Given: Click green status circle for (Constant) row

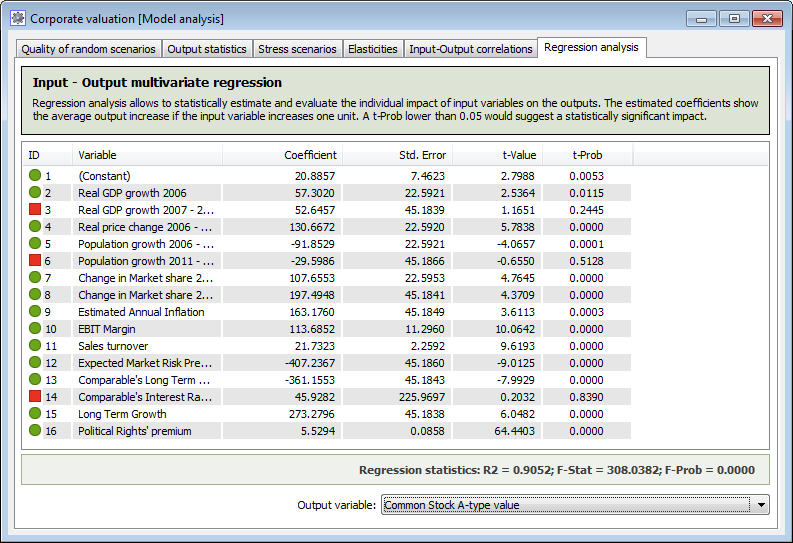Looking at the screenshot, I should point(35,175).
